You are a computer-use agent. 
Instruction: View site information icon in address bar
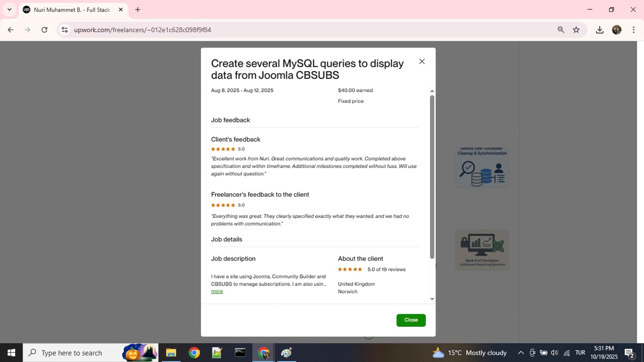click(65, 30)
